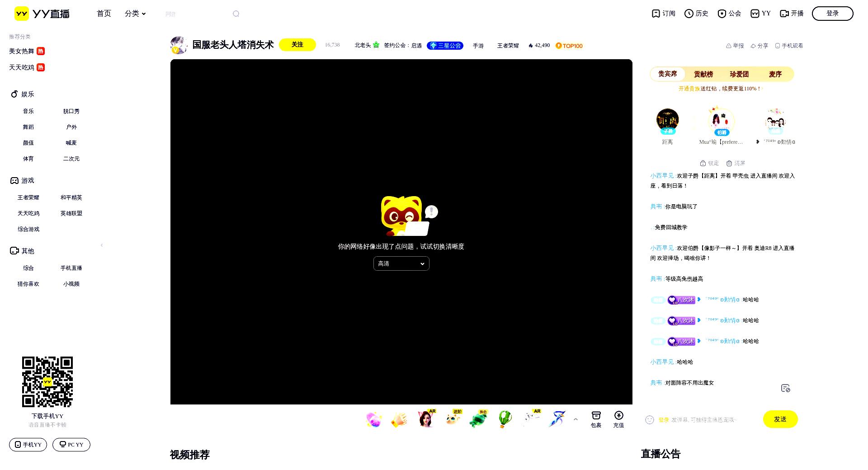Click the search input field

[x=198, y=14]
